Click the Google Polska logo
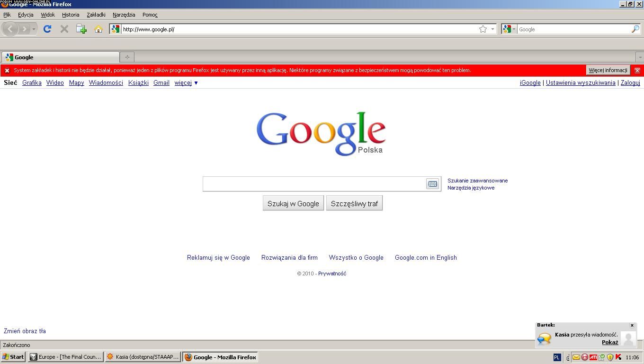The height and width of the screenshot is (364, 644). [321, 133]
